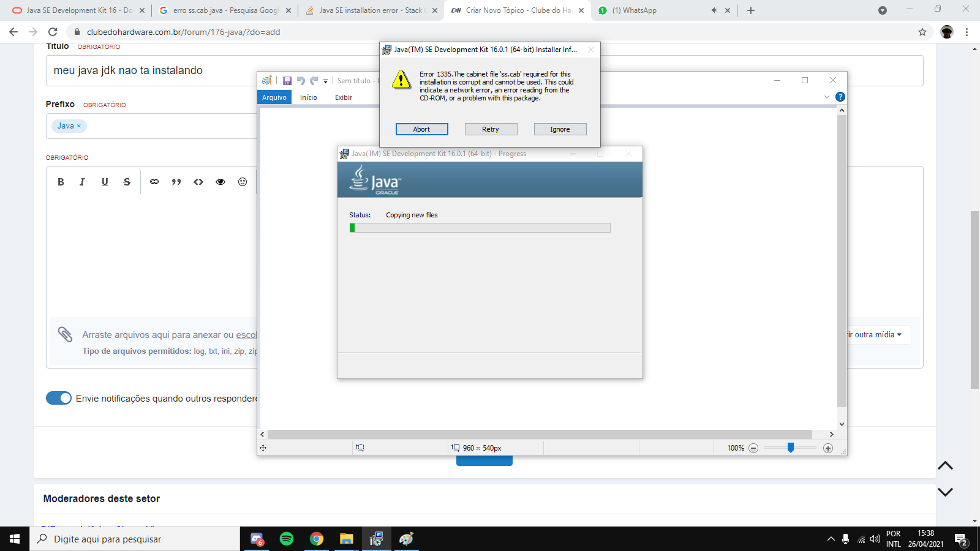Insert a quote block
Image resolution: width=980 pixels, height=551 pixels.
pyautogui.click(x=176, y=182)
